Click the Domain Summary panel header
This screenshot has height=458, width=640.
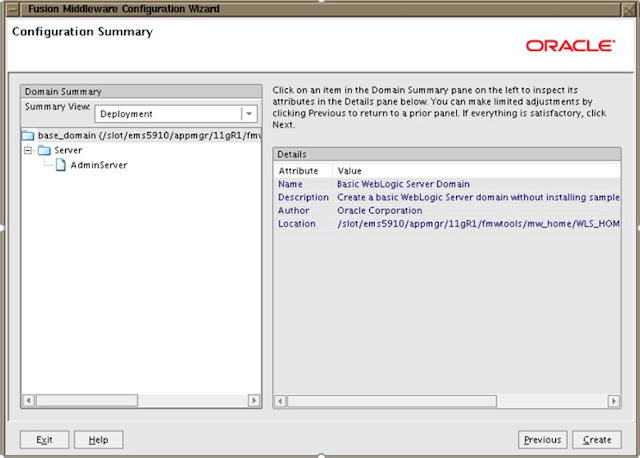pyautogui.click(x=141, y=91)
